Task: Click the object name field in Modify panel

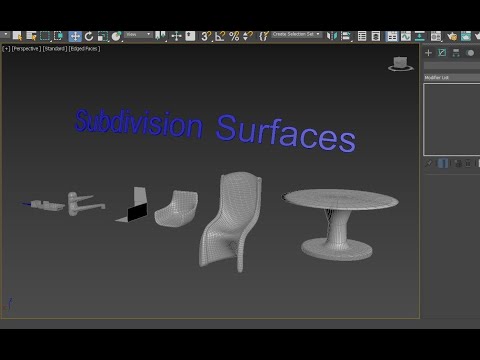Action: (452, 66)
